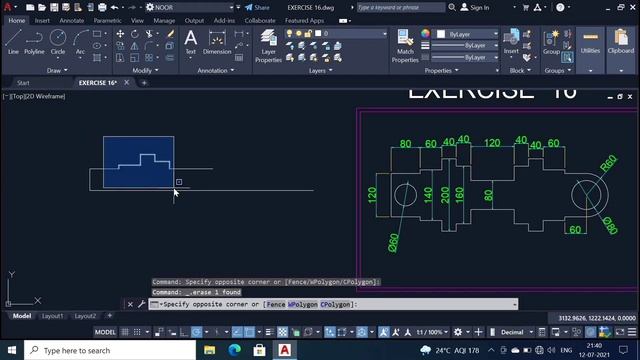Switch to the Parametric ribbon tab
Viewport: 640px width, 360px height.
coord(107,20)
